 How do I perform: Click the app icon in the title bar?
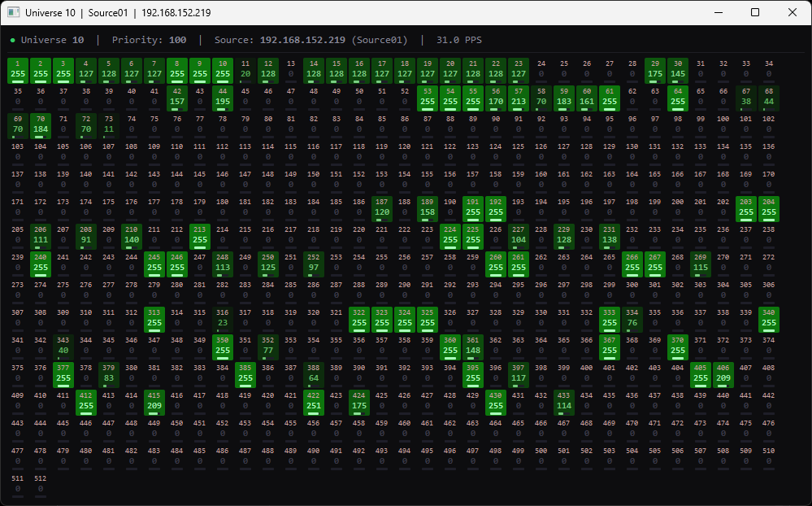pyautogui.click(x=14, y=13)
